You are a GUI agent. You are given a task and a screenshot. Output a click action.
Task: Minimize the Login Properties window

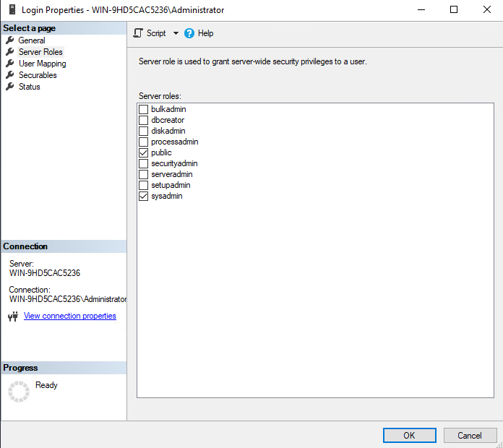pos(421,9)
